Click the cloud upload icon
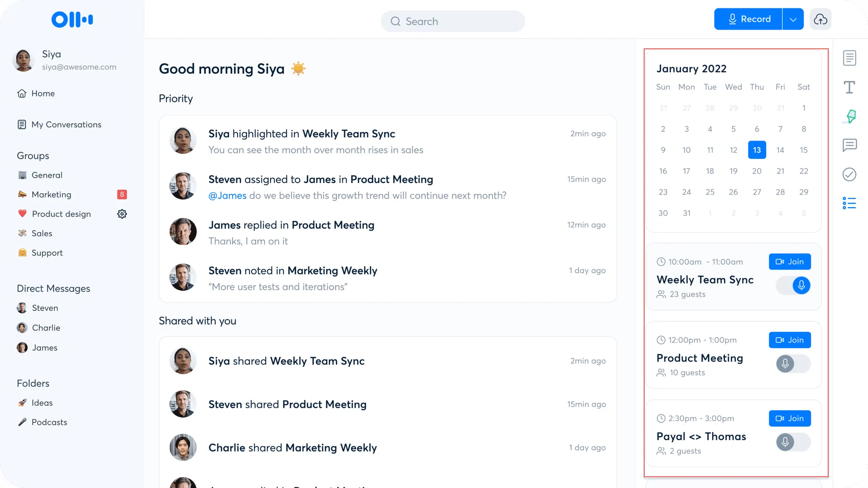 [x=820, y=19]
